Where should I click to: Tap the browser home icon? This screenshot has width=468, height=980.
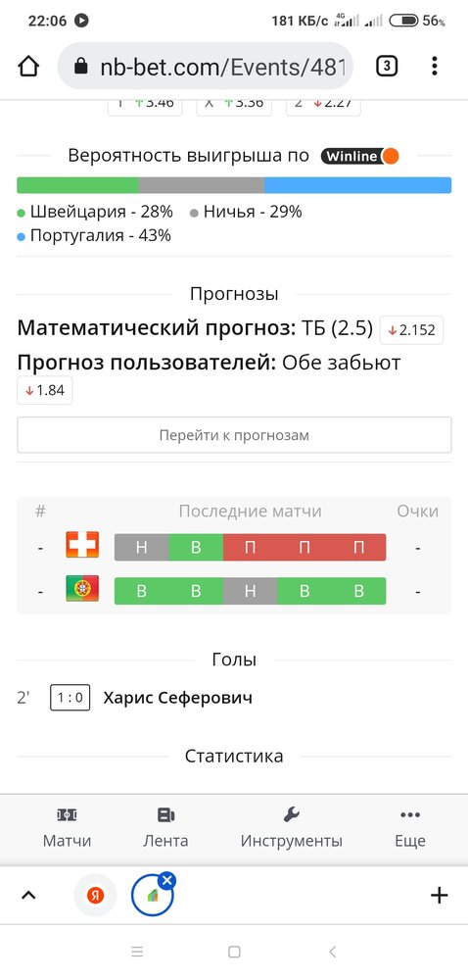click(x=28, y=66)
